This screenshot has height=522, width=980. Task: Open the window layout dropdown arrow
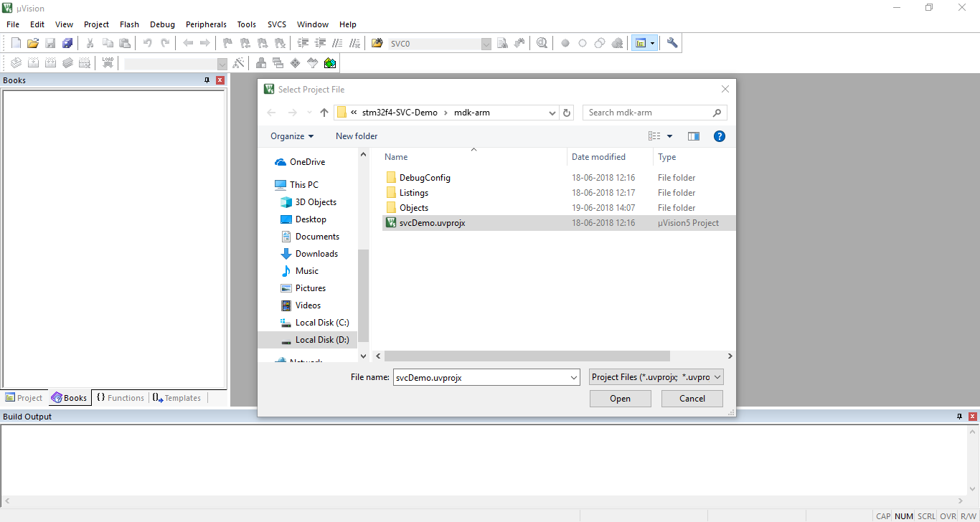pos(652,43)
